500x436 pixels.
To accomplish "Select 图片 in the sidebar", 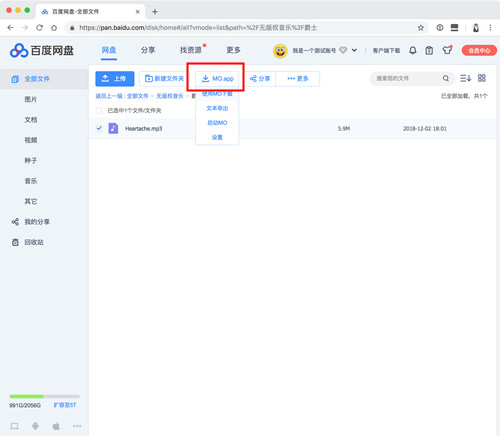I will coord(31,99).
